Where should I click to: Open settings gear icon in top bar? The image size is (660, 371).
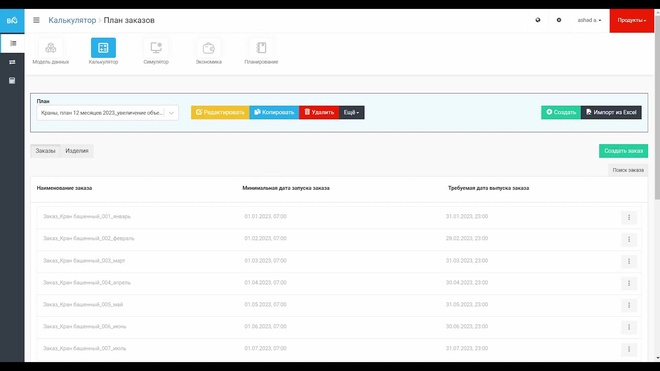pyautogui.click(x=559, y=20)
